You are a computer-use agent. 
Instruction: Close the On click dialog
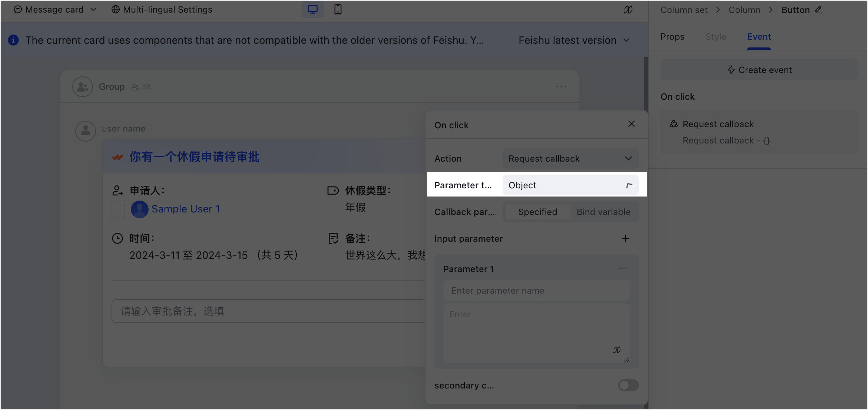(632, 124)
